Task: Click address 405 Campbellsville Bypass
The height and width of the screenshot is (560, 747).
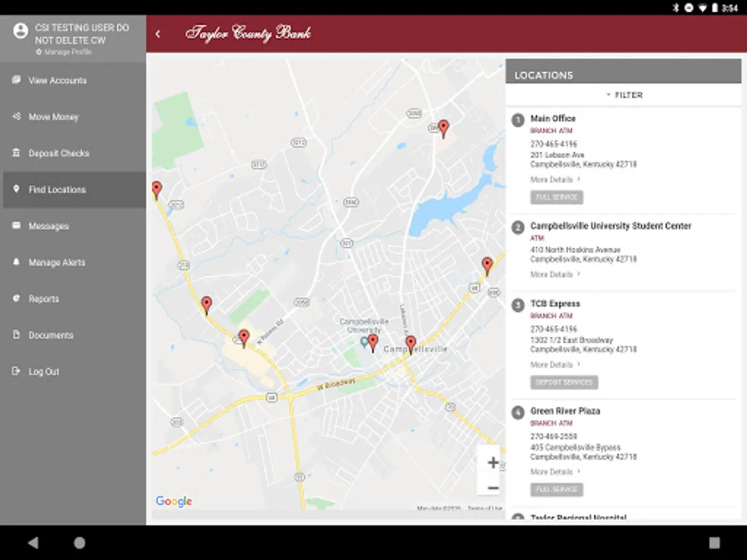Action: (x=575, y=447)
